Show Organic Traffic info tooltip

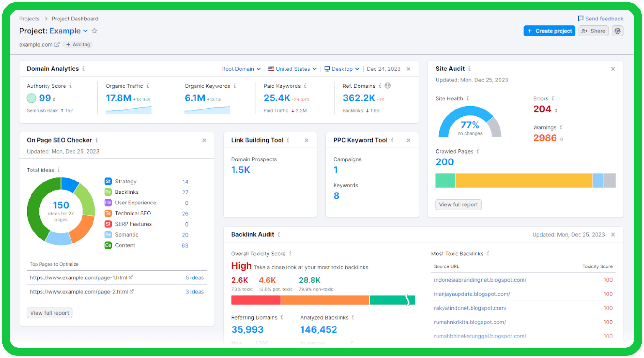[x=148, y=86]
